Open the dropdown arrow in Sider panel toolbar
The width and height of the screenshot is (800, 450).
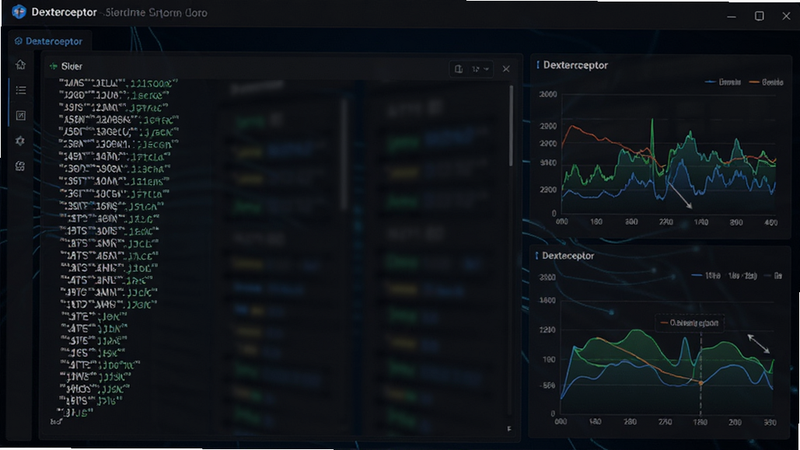tap(486, 69)
